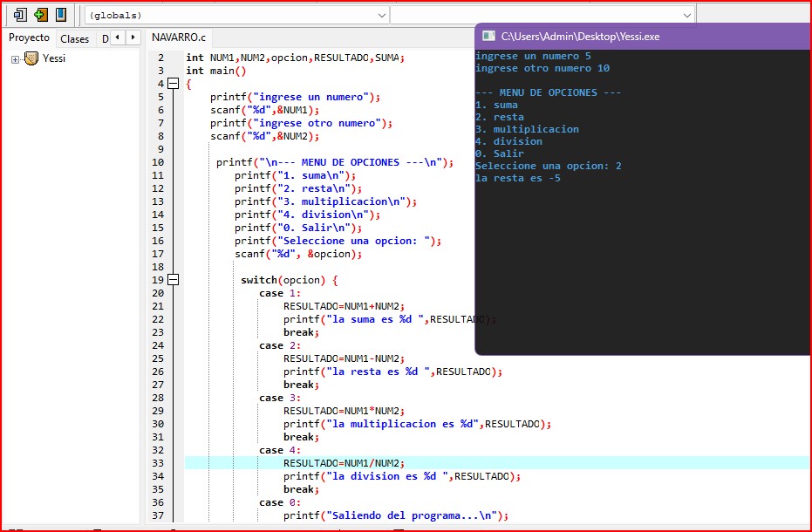Select the NAVARRO.c editor tab
Viewport: 812px width, 532px height.
(179, 38)
